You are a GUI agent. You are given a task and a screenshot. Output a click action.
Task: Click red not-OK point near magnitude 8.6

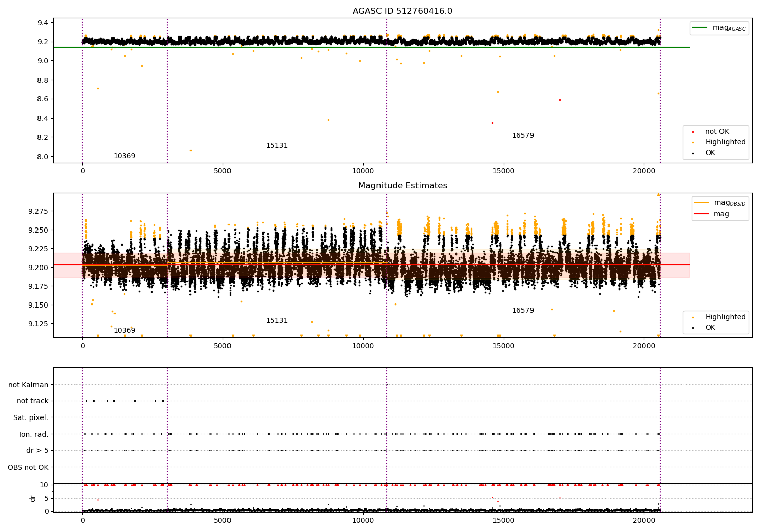tap(560, 100)
